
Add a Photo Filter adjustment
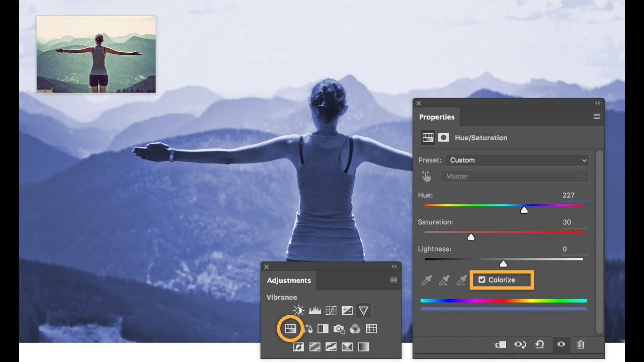[x=339, y=329]
